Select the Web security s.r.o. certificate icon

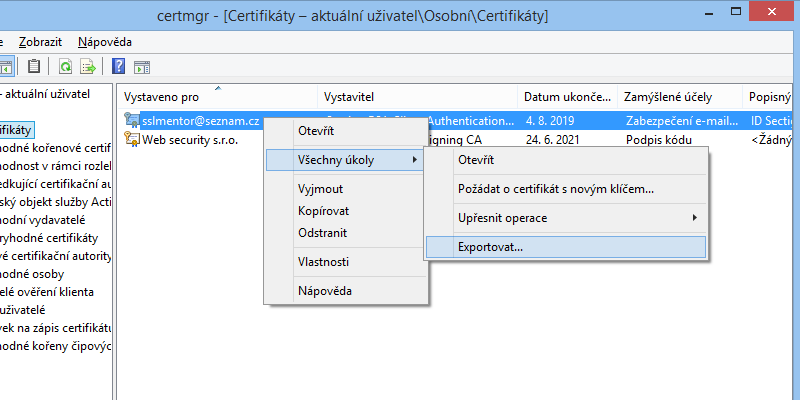click(x=131, y=140)
